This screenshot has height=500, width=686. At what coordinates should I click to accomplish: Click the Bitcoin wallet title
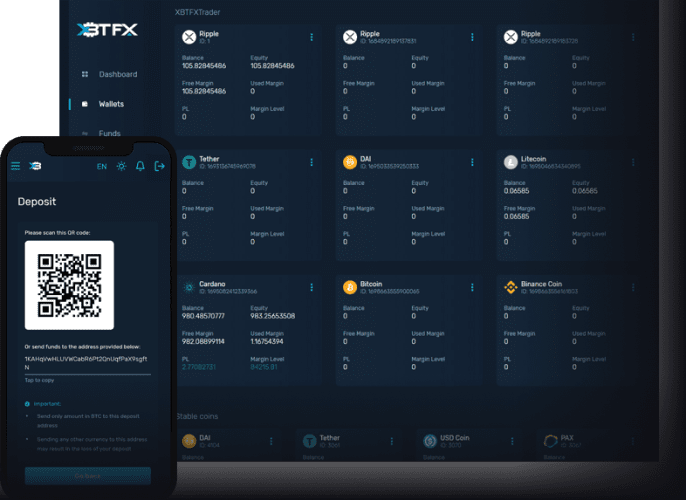click(x=371, y=284)
